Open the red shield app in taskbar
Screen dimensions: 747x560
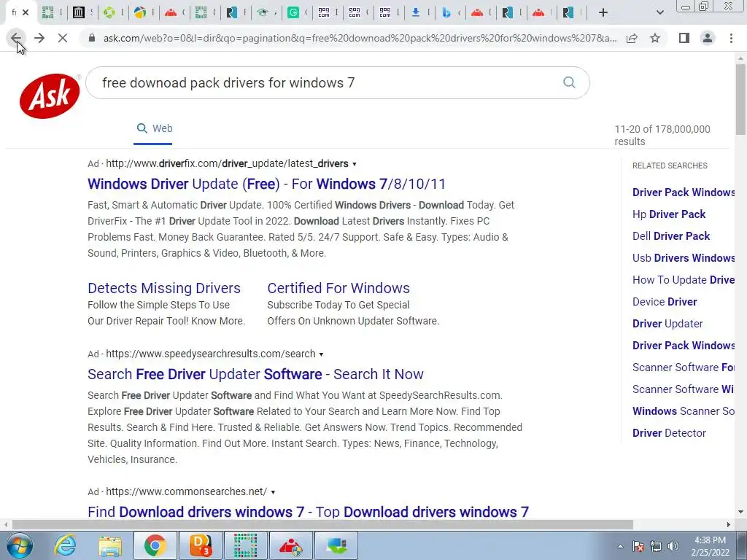pos(290,545)
